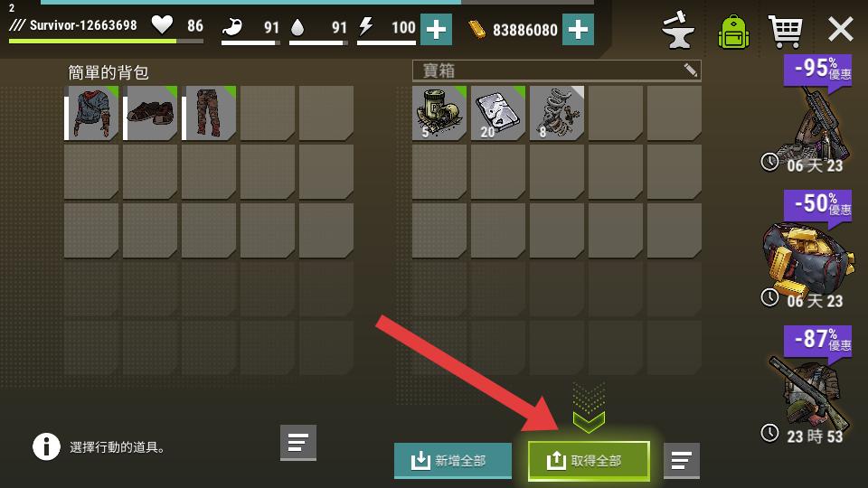The height and width of the screenshot is (488, 868).
Task: Buy more gold with the plus button
Action: tap(578, 29)
